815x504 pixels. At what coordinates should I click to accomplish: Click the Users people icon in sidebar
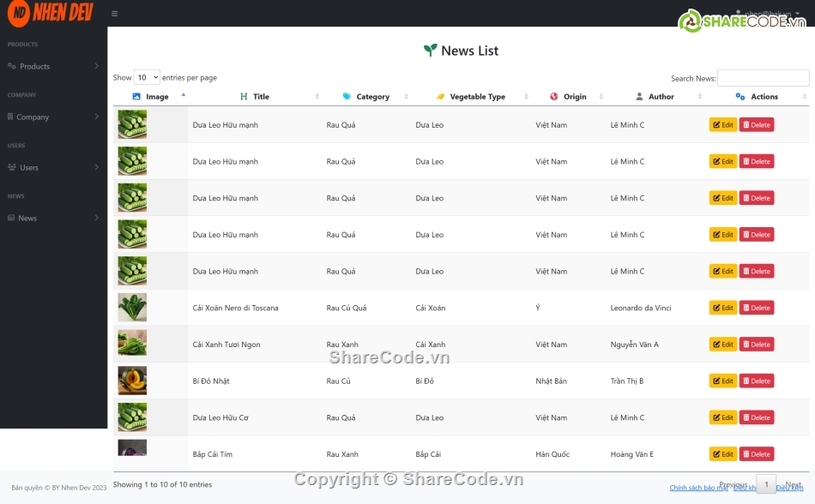(11, 167)
